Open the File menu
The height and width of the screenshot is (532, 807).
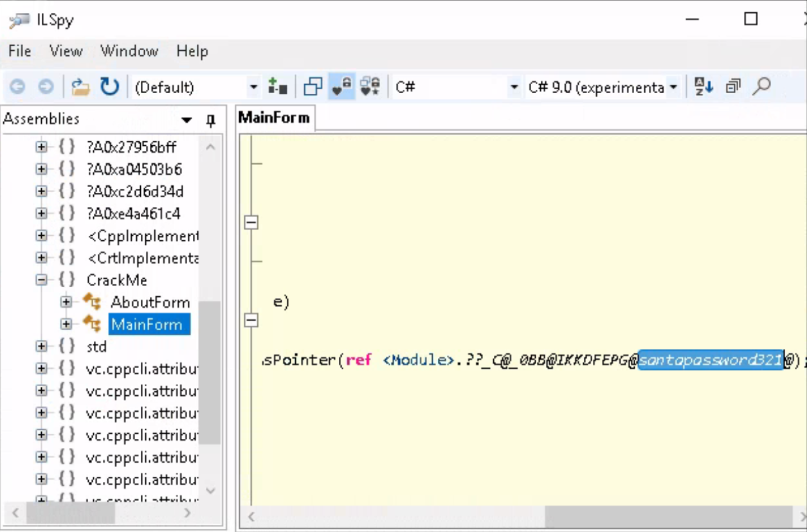[19, 51]
